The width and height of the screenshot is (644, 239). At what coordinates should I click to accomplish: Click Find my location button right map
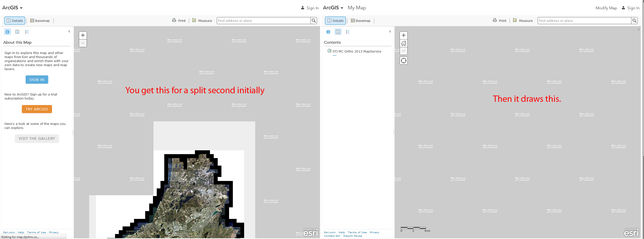pos(404,61)
